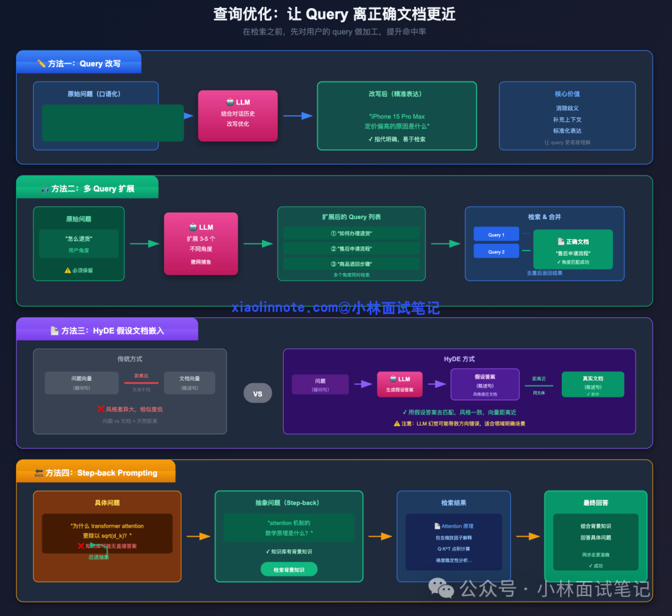Click the document icon next to 正确文档
672x616 pixels.
(x=561, y=241)
